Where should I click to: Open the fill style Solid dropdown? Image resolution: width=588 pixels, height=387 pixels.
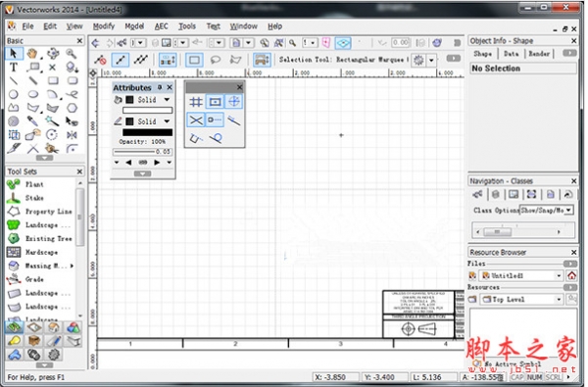[x=168, y=100]
